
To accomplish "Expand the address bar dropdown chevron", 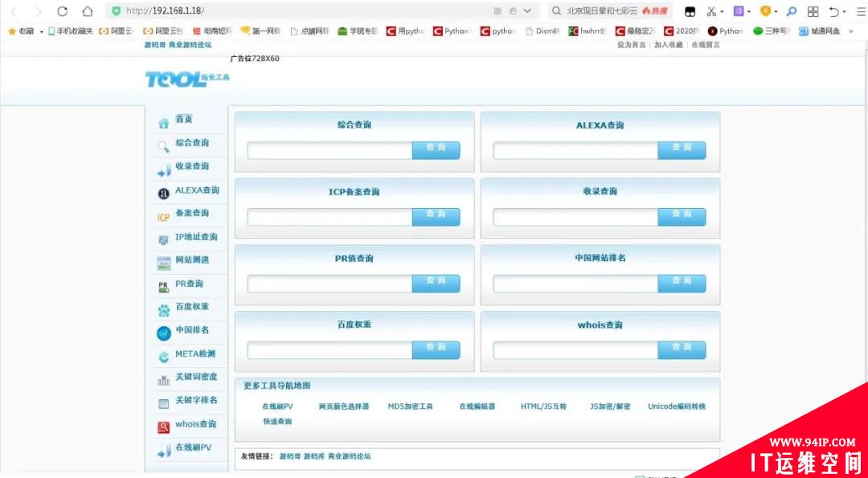I will pos(527,11).
